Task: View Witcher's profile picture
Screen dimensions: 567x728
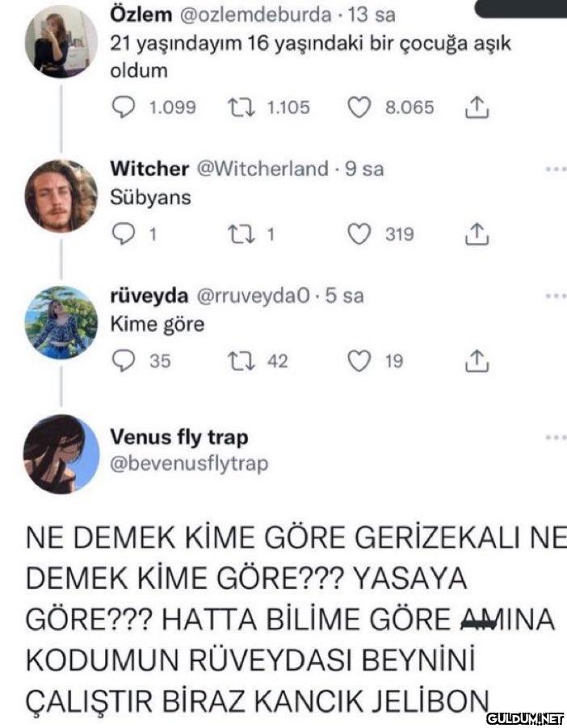Action: [61, 196]
